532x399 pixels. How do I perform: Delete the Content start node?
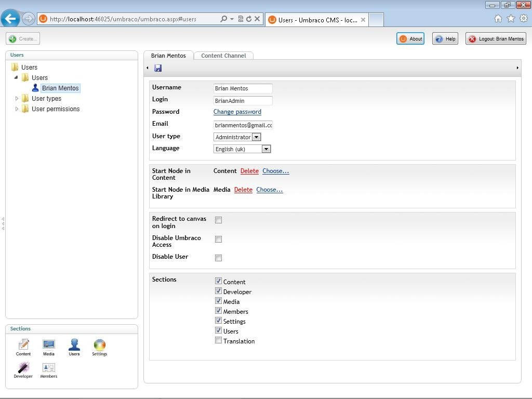(249, 171)
